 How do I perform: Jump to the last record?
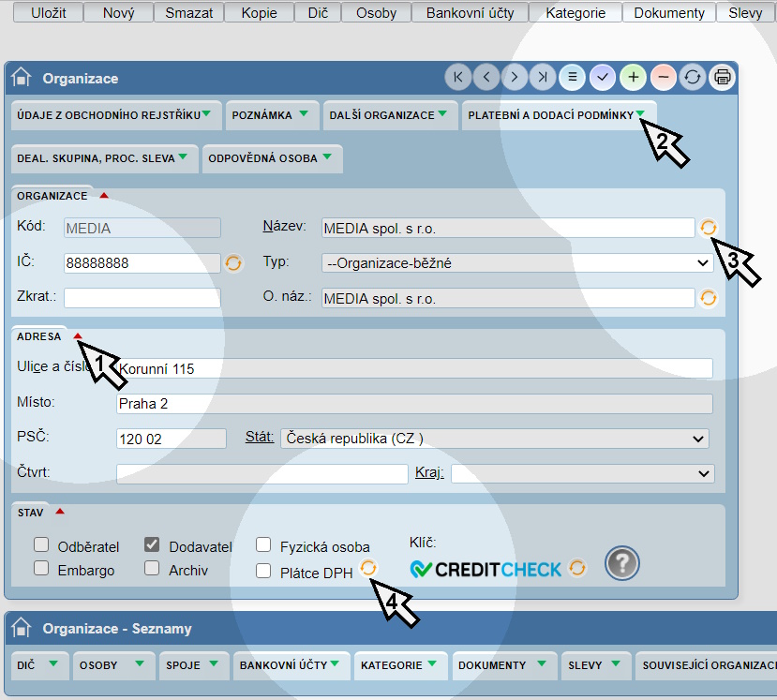544,78
